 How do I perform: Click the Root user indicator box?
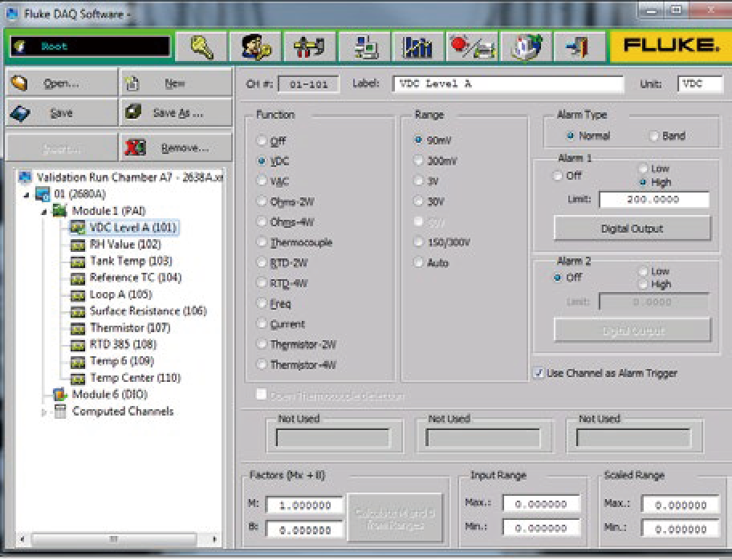click(91, 47)
